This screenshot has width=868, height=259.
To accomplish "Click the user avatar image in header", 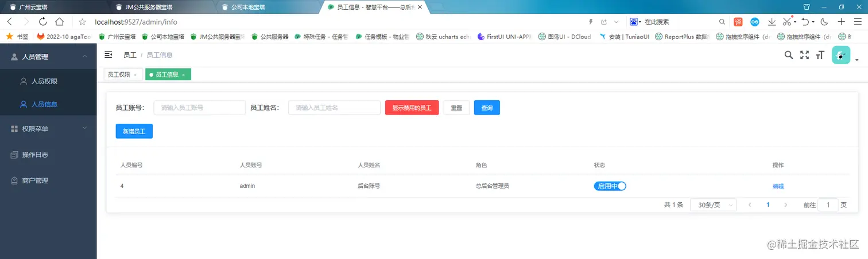I will pyautogui.click(x=841, y=55).
